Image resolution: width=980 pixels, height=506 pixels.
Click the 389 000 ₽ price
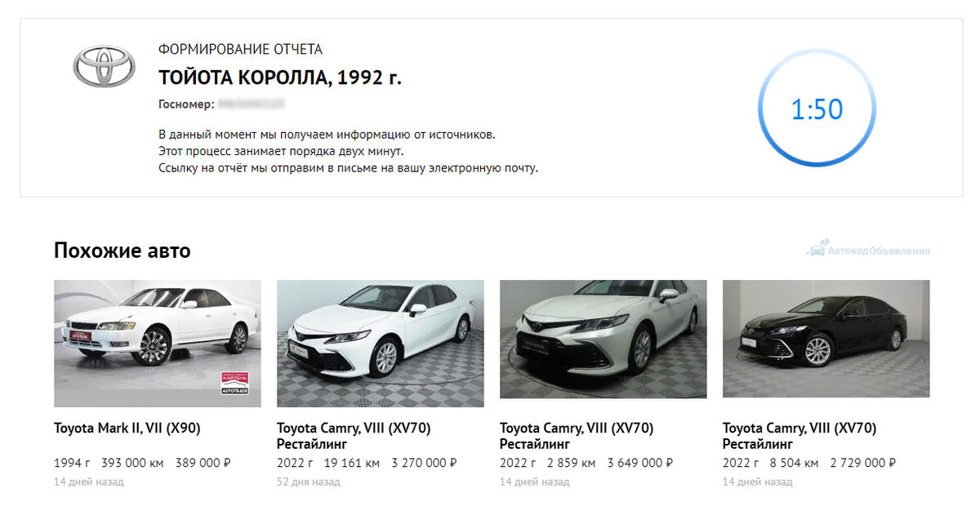203,463
